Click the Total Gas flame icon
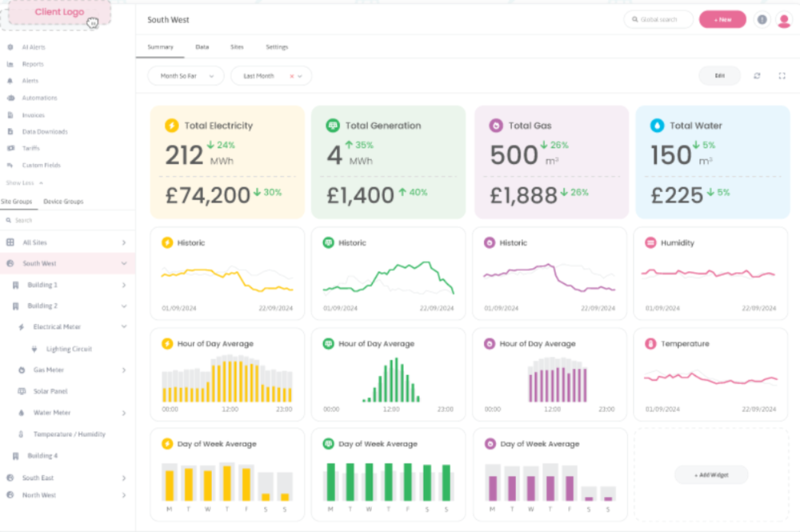800x532 pixels. [496, 126]
